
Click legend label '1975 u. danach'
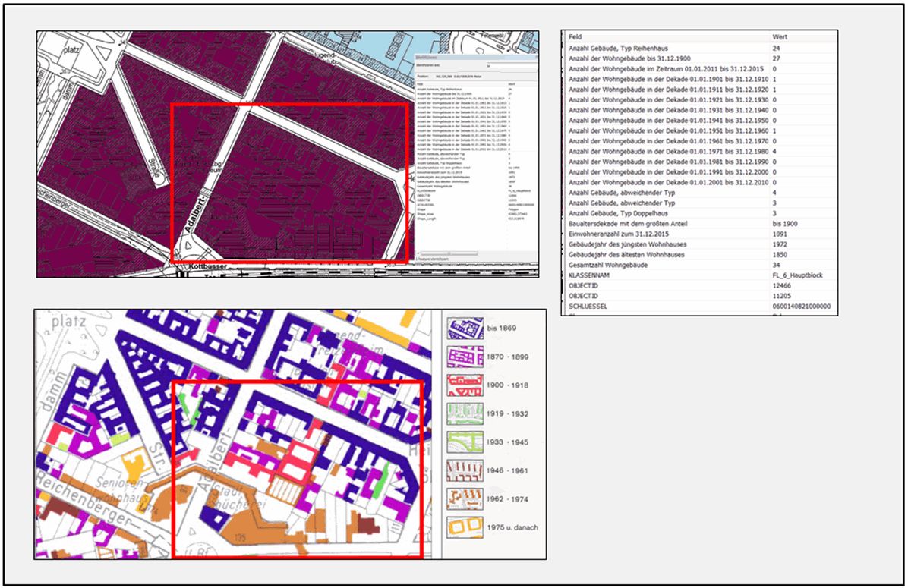(512, 527)
